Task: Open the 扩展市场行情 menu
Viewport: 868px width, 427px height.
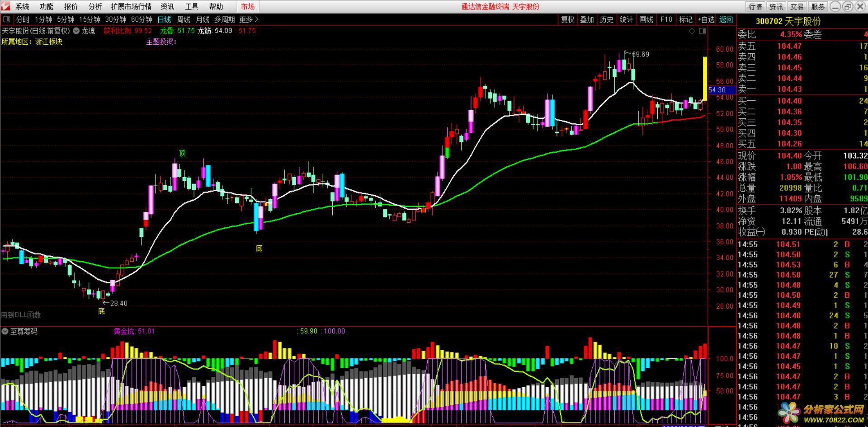Action: pos(131,6)
